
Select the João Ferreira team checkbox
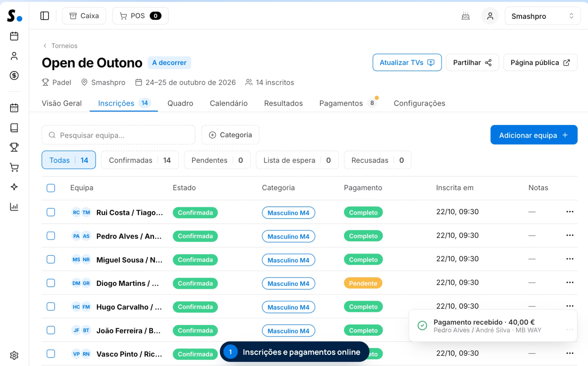pos(51,330)
